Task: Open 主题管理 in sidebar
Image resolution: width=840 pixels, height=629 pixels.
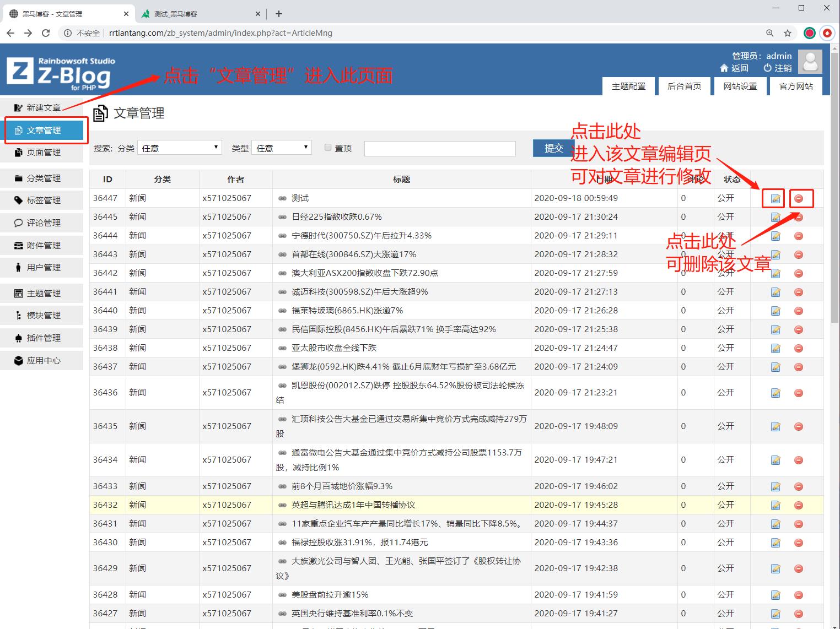Action: 42,294
